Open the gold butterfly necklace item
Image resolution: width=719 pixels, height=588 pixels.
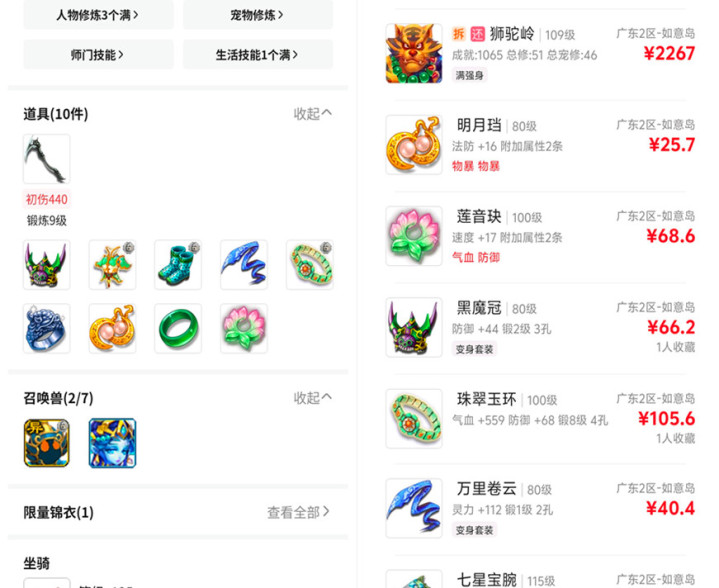(112, 265)
